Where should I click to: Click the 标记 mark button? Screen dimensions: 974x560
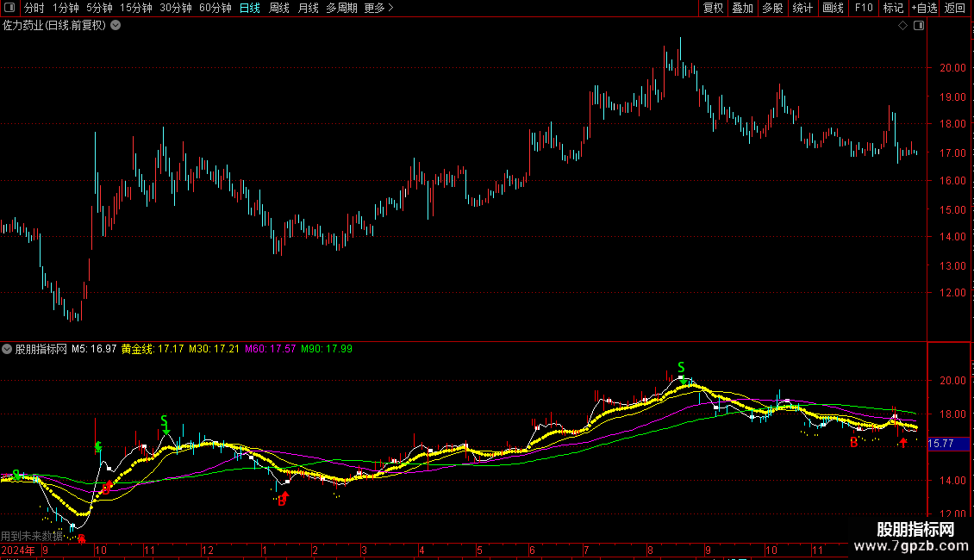click(x=893, y=8)
